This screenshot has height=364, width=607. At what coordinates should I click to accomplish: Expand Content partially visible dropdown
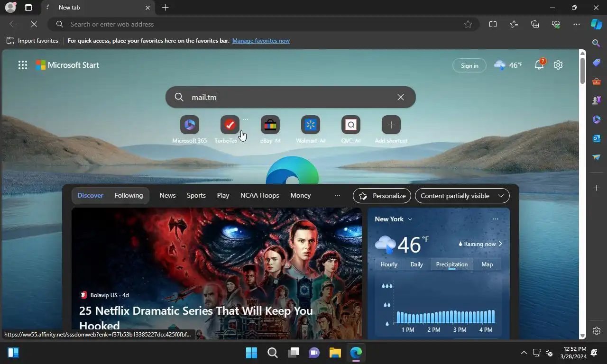tap(462, 196)
